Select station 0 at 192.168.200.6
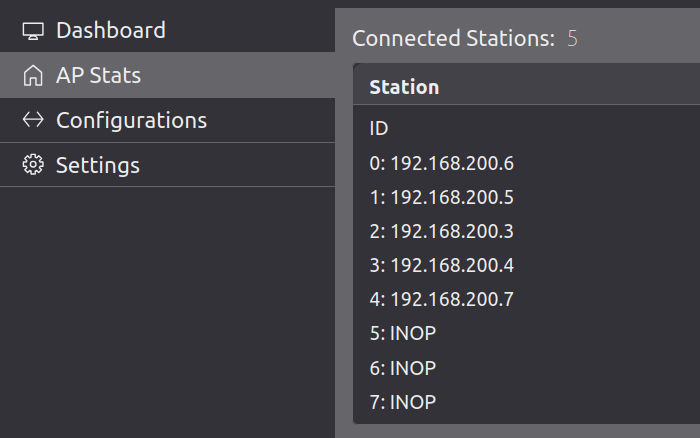This screenshot has height=438, width=700. (x=441, y=163)
